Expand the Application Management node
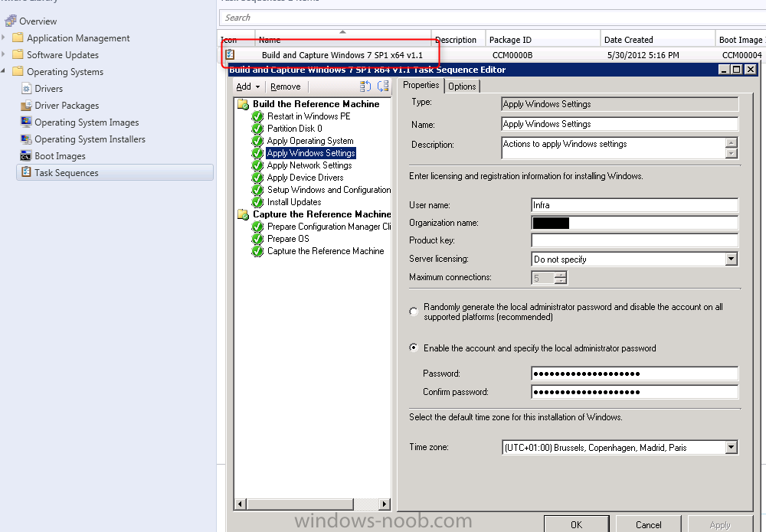The width and height of the screenshot is (766, 532). [4, 38]
